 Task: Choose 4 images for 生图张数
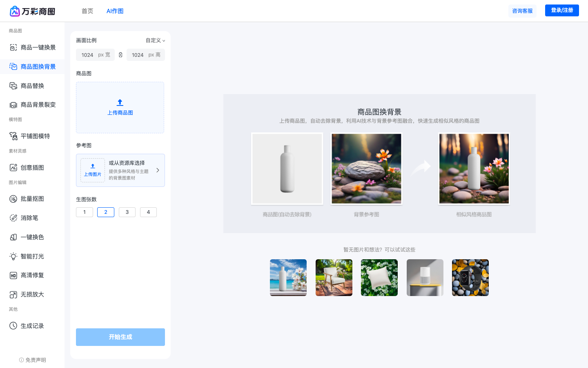[148, 212]
